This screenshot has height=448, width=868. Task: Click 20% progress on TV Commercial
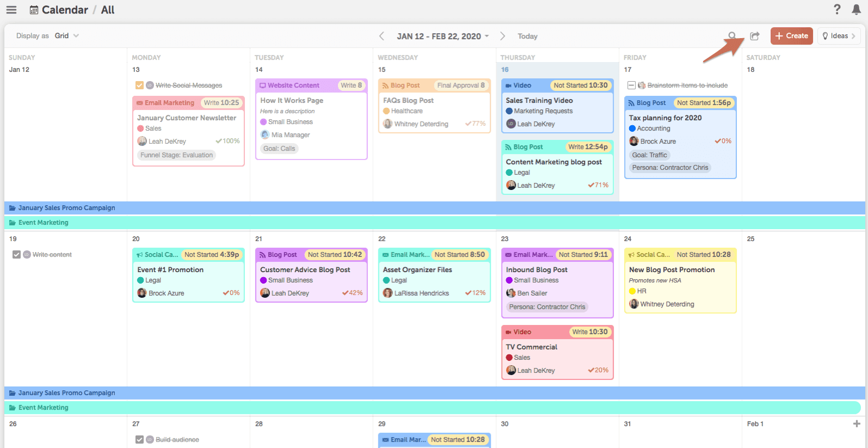pos(598,370)
